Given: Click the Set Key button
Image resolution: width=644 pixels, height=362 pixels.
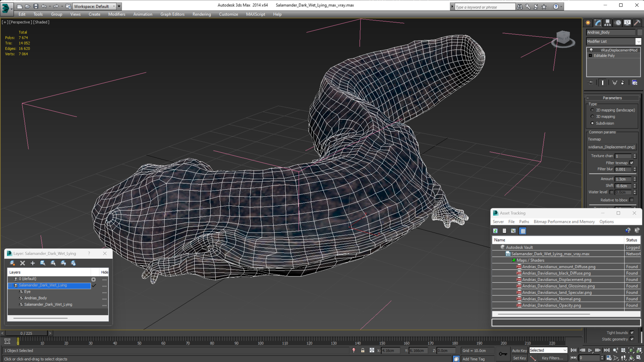Looking at the screenshot, I should [x=519, y=358].
